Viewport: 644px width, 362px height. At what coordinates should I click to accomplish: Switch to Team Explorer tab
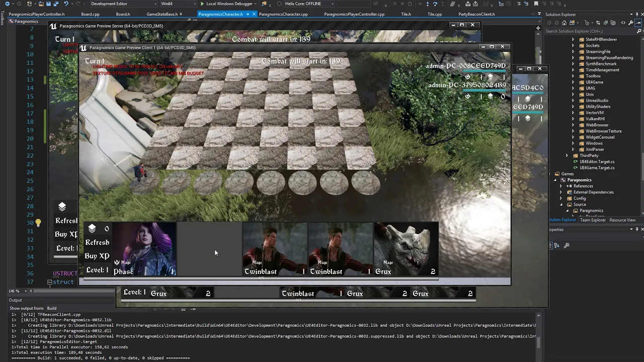pos(593,220)
